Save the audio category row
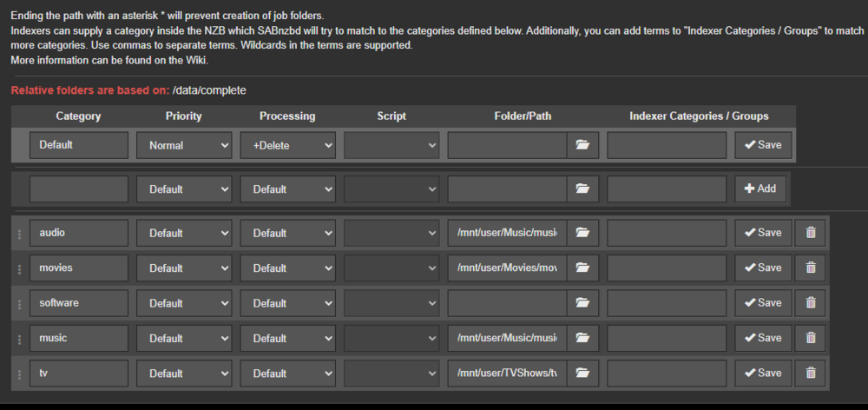The image size is (868, 410). (763, 233)
